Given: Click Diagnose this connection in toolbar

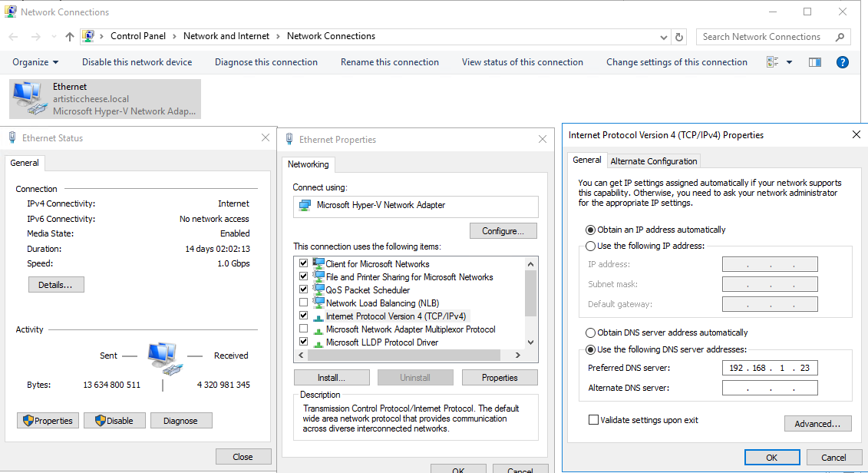Looking at the screenshot, I should coord(266,62).
